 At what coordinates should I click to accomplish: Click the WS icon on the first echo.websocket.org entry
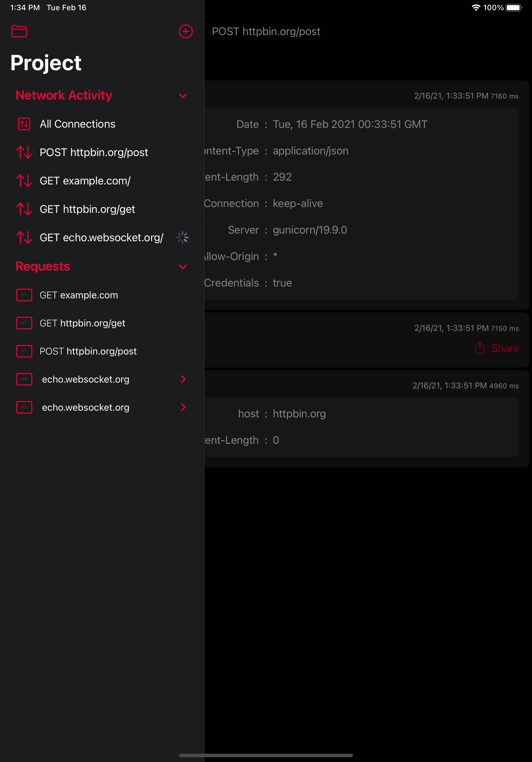(24, 379)
